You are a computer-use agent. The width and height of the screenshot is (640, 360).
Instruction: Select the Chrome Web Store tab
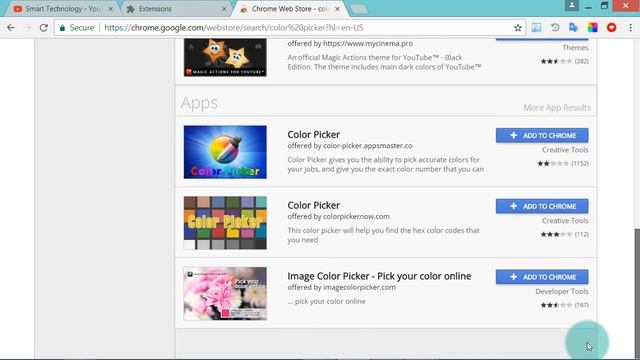tap(289, 9)
